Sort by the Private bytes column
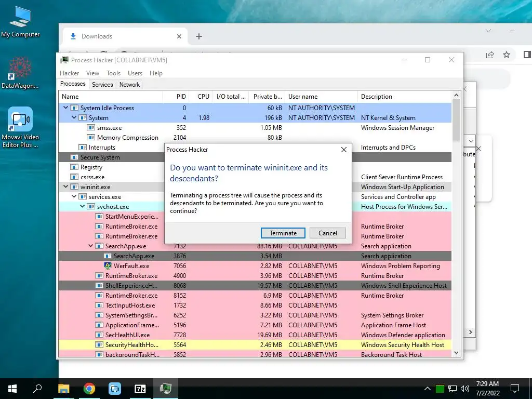This screenshot has height=399, width=532. [x=267, y=96]
